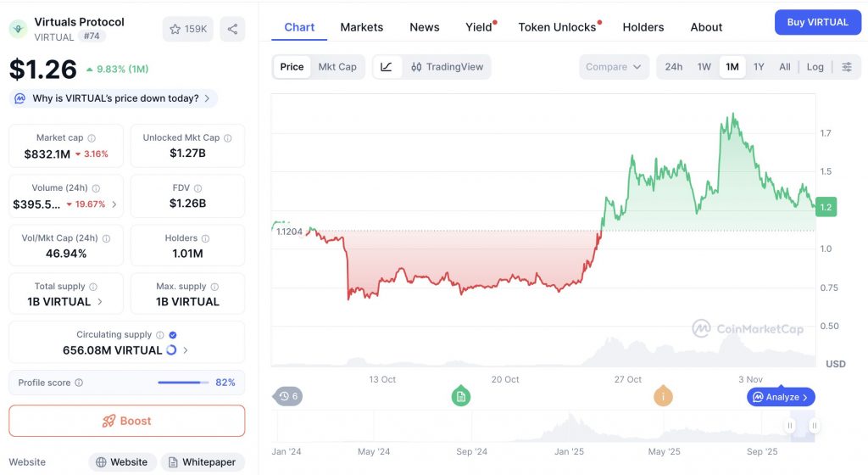Viewport: 868px width, 475px height.
Task: Click the Profile score progress bar
Action: [183, 383]
